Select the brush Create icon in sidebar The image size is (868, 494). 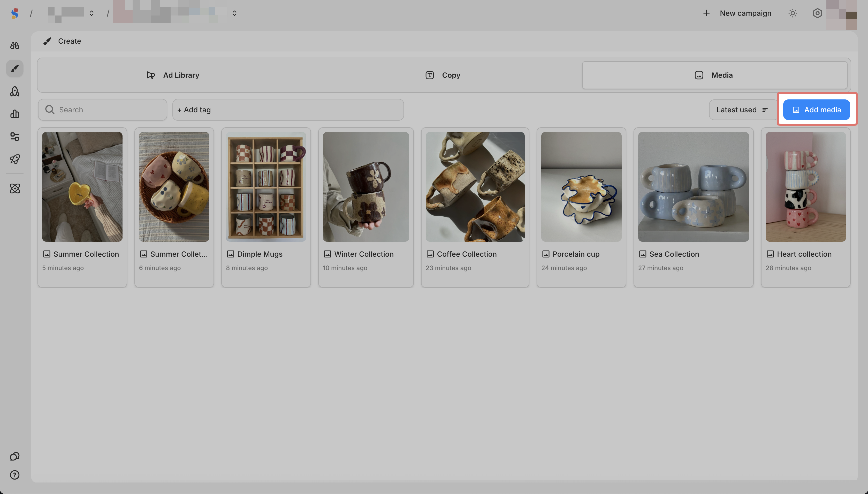point(14,68)
